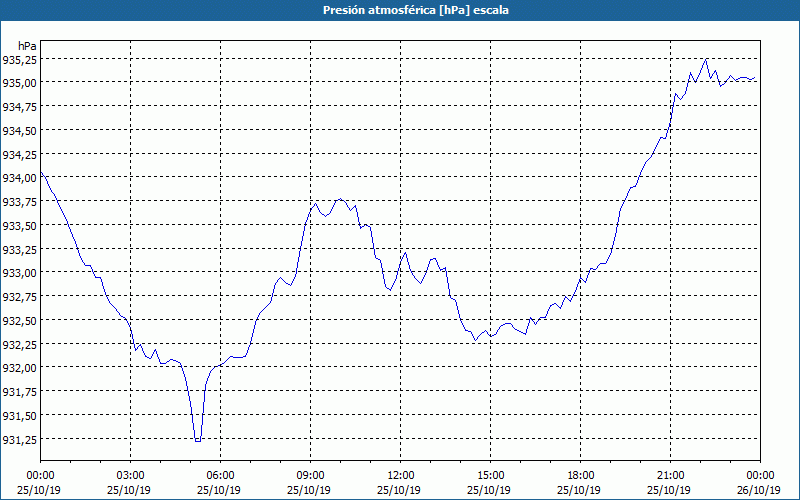The height and width of the screenshot is (500, 800).
Task: Select the 934,25 y-axis label
Action: 19,155
